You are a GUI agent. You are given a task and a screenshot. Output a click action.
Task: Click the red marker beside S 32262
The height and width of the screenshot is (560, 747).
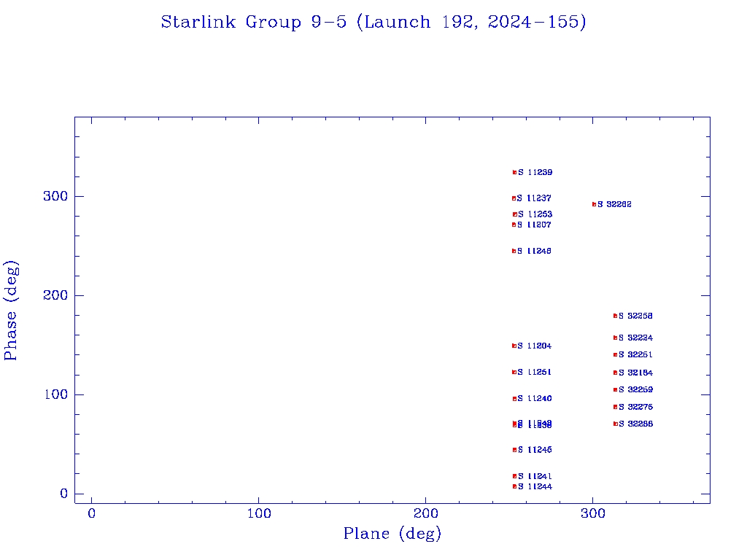[594, 204]
